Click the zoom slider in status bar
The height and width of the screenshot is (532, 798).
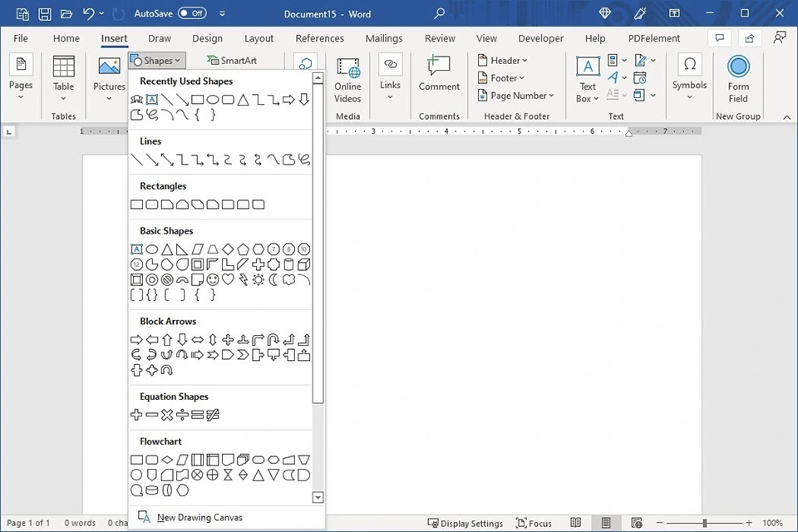click(x=705, y=523)
